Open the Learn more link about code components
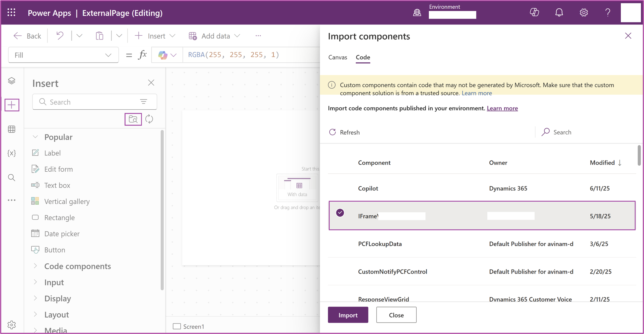This screenshot has width=644, height=334. coord(502,108)
